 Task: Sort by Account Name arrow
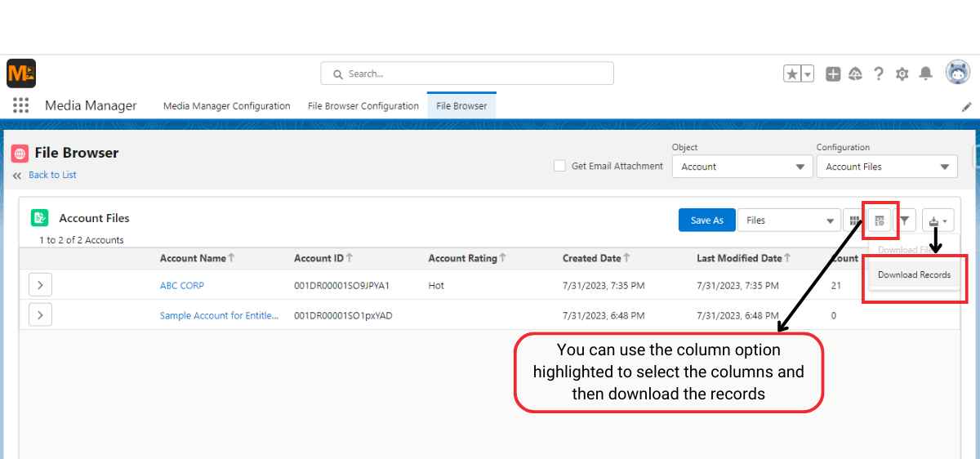point(232,258)
